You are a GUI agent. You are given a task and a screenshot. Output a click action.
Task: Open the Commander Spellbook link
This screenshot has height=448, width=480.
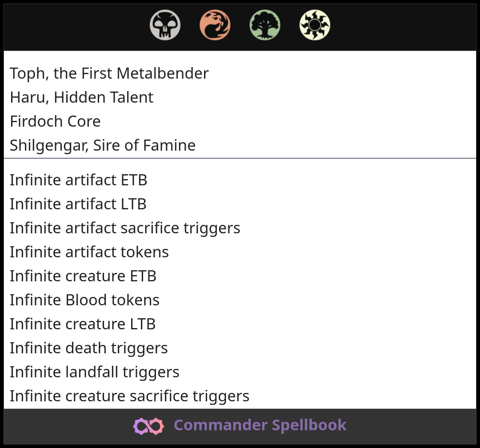point(260,425)
